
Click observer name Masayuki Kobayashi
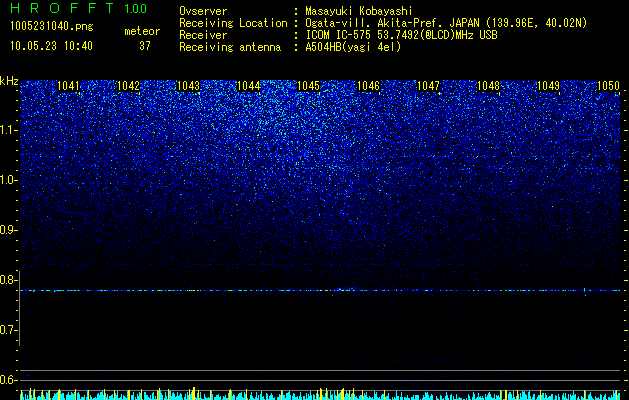click(x=359, y=11)
